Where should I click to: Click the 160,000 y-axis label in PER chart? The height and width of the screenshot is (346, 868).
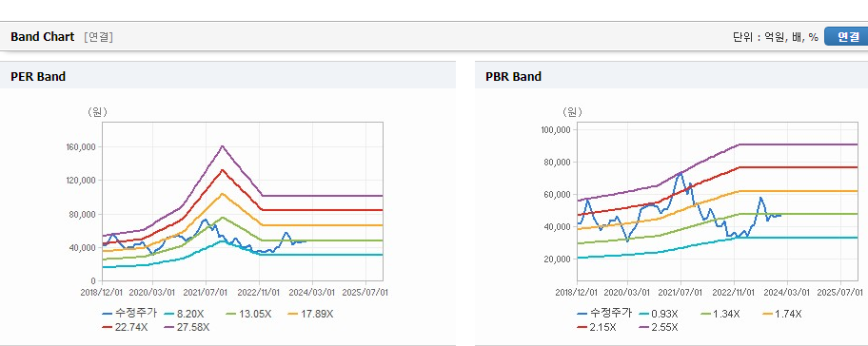tap(80, 147)
